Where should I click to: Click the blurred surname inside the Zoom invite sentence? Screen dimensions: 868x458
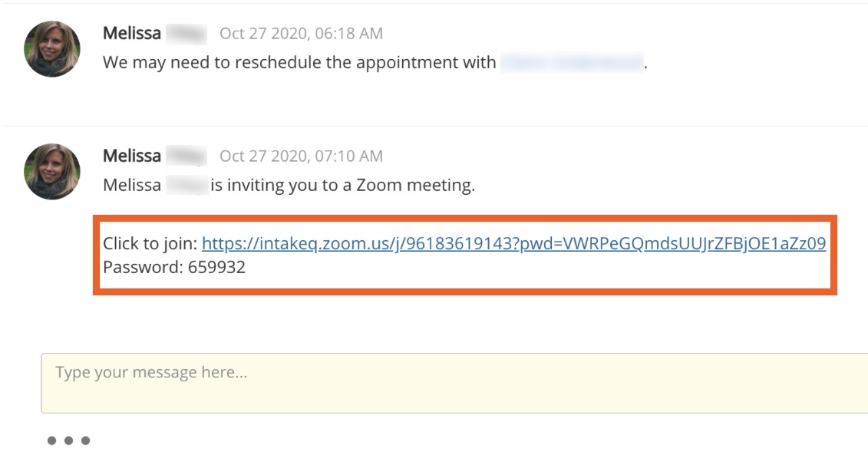pyautogui.click(x=186, y=185)
